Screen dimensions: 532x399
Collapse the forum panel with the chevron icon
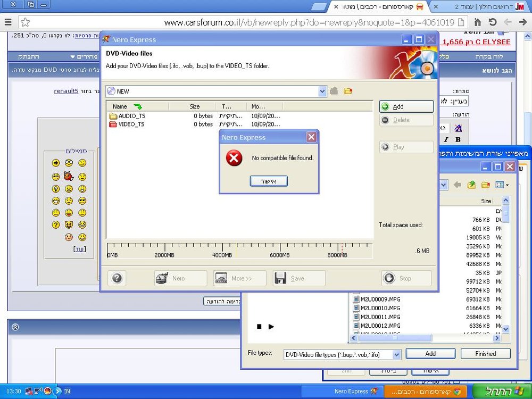(x=15, y=327)
